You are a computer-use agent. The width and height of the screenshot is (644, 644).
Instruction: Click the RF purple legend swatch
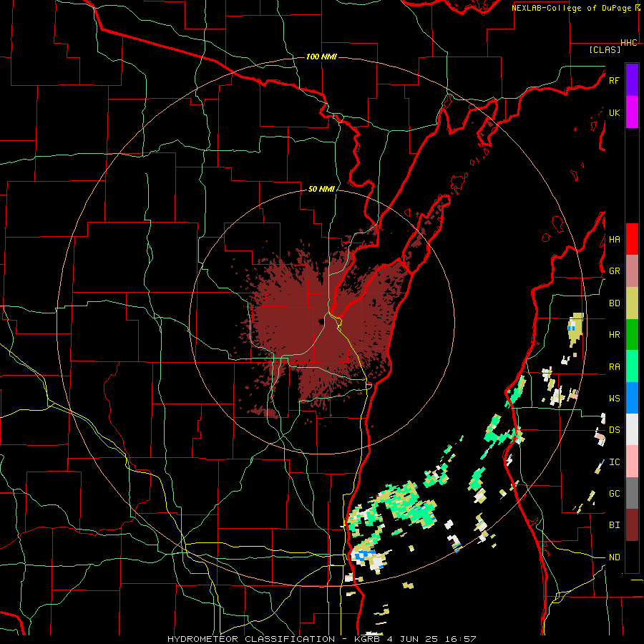pos(632,80)
